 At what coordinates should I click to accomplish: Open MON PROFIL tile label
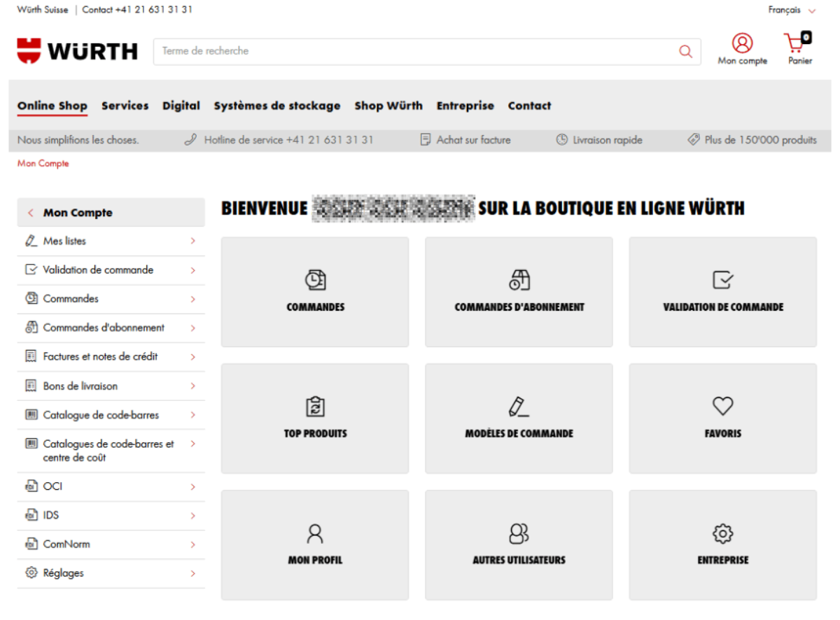click(315, 561)
